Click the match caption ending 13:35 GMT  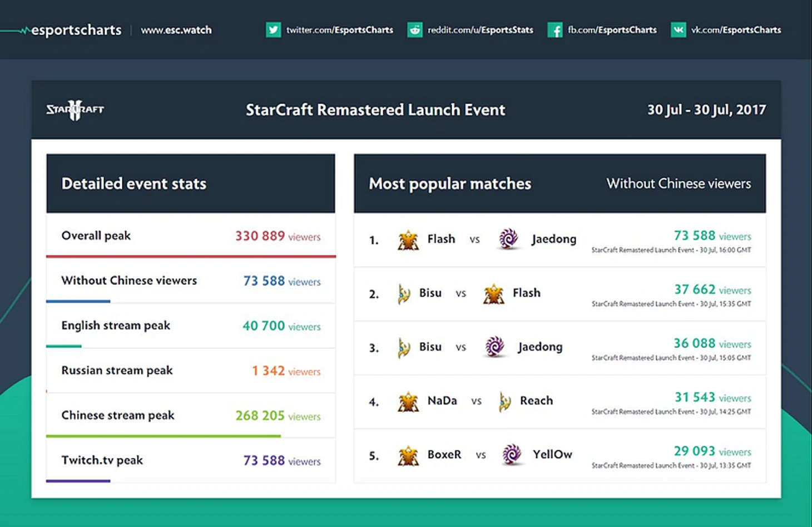671,466
